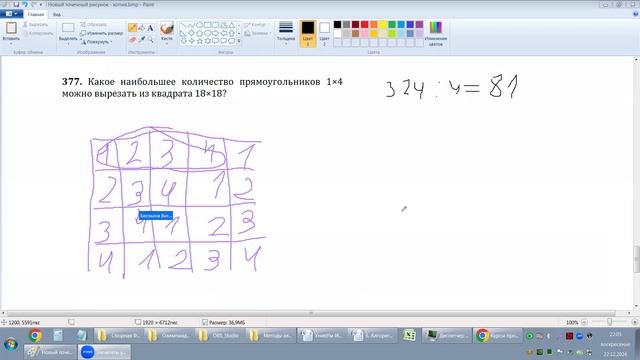Open the Outline (Контур) dropdown
This screenshot has width=640, height=360.
[257, 25]
